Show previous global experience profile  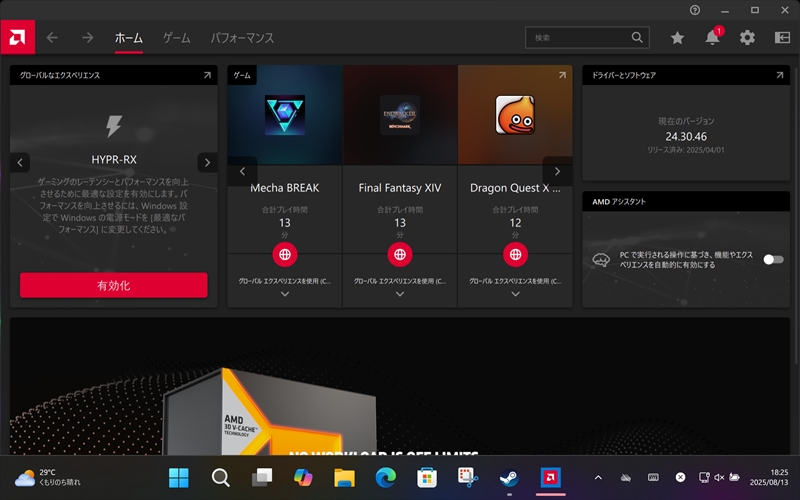coord(20,163)
